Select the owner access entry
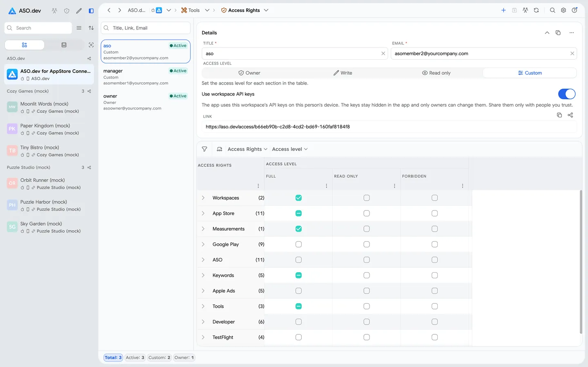The width and height of the screenshot is (588, 367). (x=146, y=102)
